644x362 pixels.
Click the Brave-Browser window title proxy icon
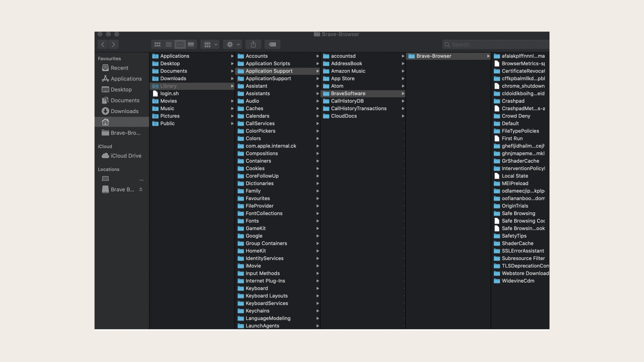click(x=317, y=34)
